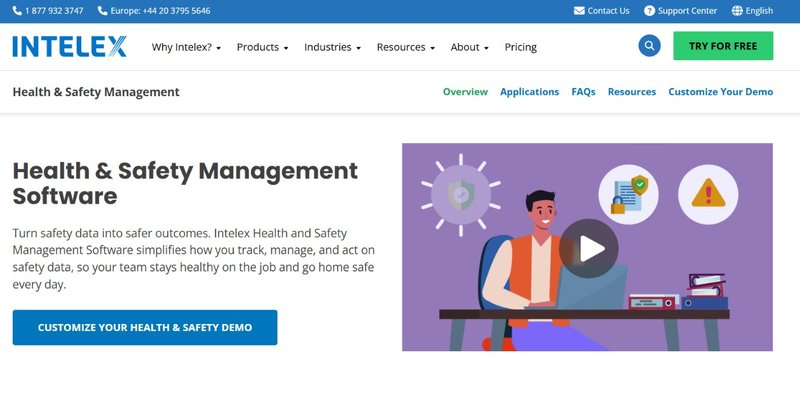Click the Europe +44 20 3795 5646 number
The image size is (800, 405).
tap(160, 11)
